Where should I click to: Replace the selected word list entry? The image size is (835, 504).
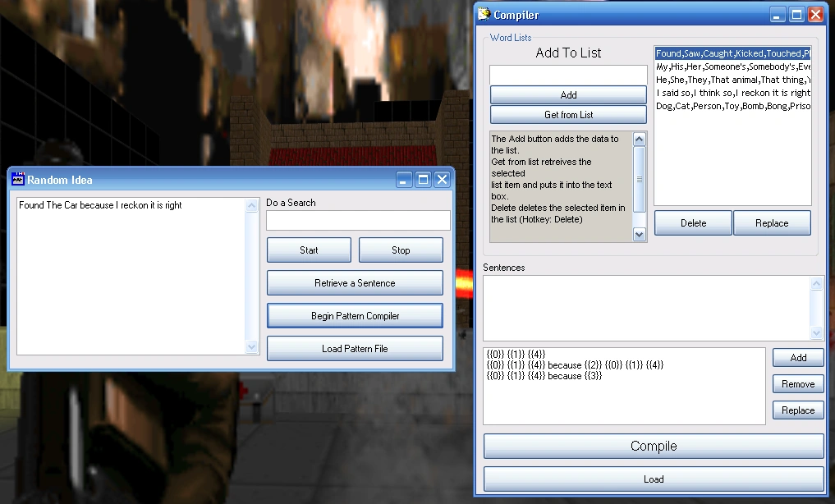772,222
